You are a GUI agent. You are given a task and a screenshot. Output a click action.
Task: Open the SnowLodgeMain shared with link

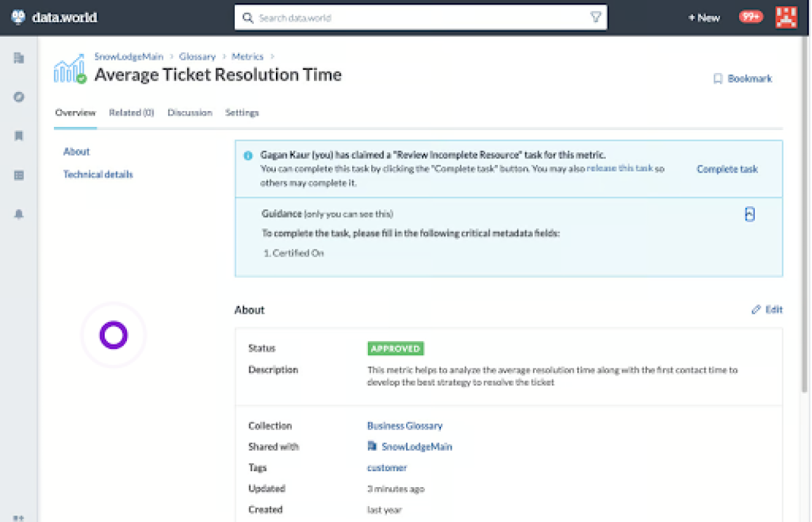point(417,447)
